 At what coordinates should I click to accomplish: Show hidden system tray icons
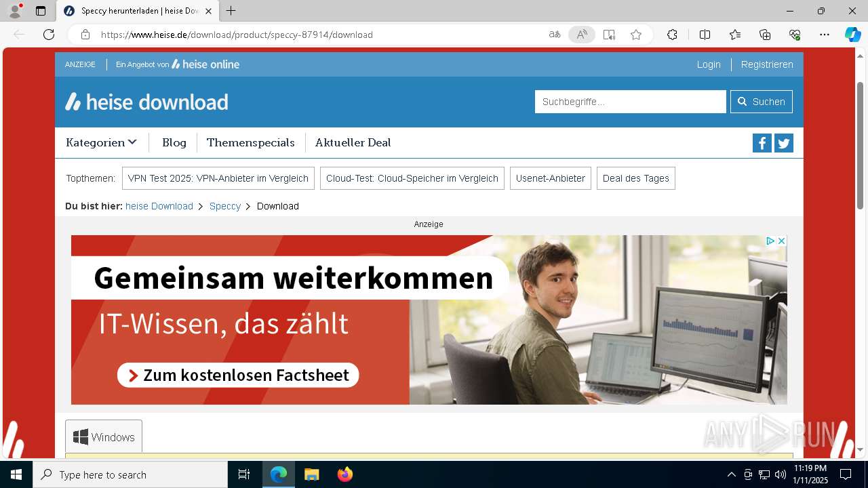coord(731,474)
